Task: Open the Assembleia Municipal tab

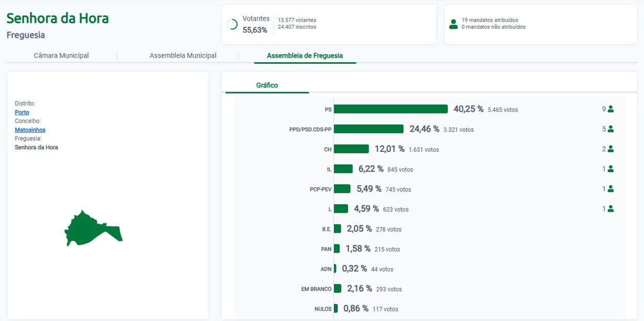Action: (x=183, y=56)
